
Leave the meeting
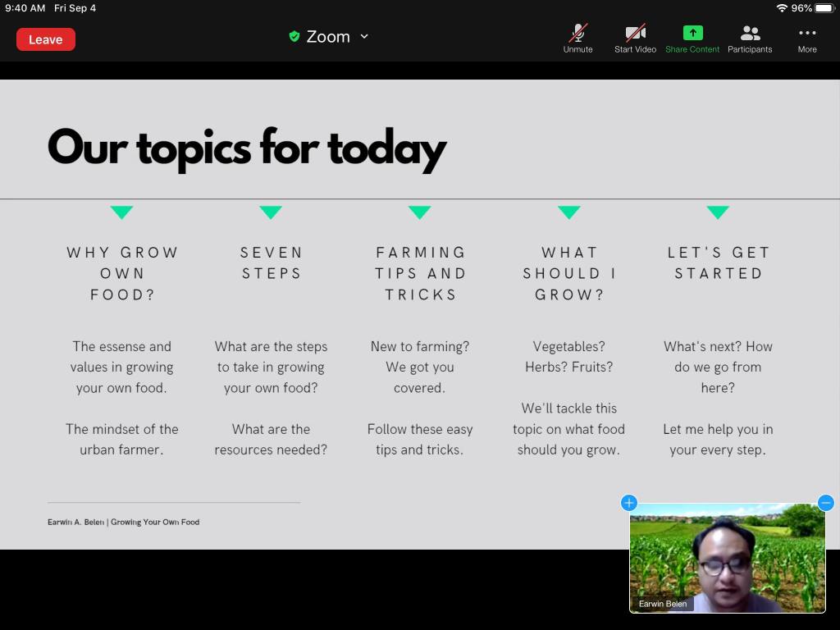(x=46, y=39)
